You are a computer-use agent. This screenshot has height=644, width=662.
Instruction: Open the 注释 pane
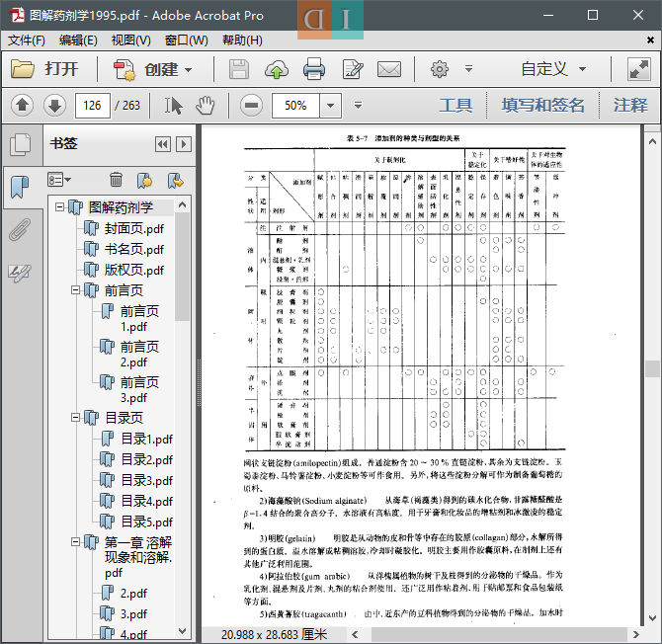click(x=630, y=105)
